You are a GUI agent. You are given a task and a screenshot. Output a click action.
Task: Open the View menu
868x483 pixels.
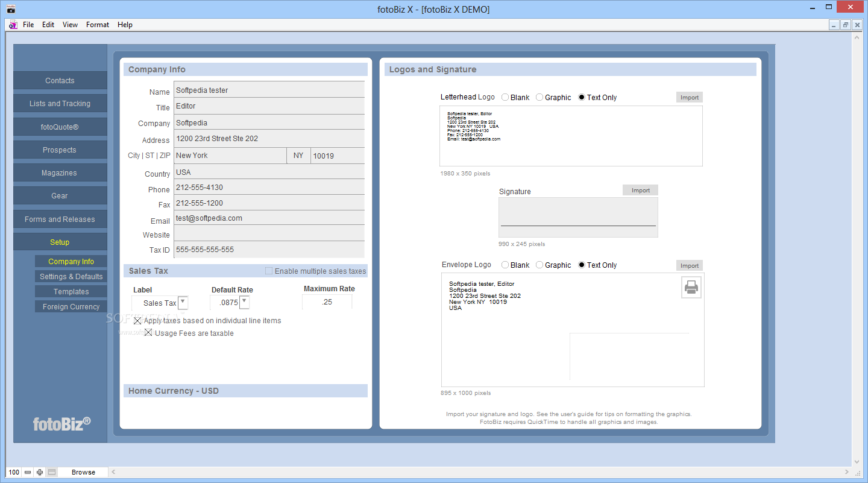pyautogui.click(x=70, y=25)
